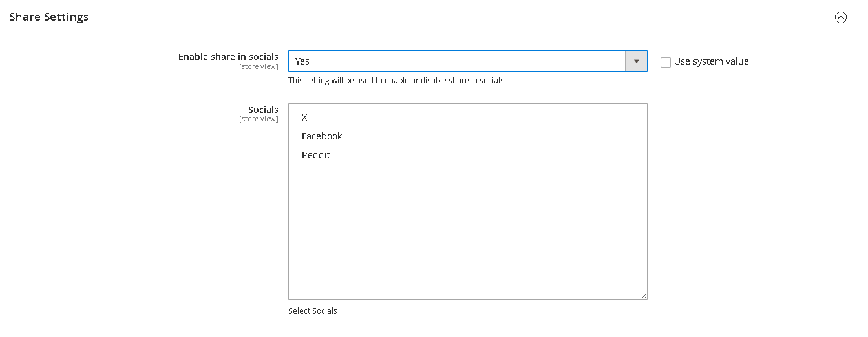Click the Share Settings section heading
Image resolution: width=868 pixels, height=337 pixels.
pos(49,17)
